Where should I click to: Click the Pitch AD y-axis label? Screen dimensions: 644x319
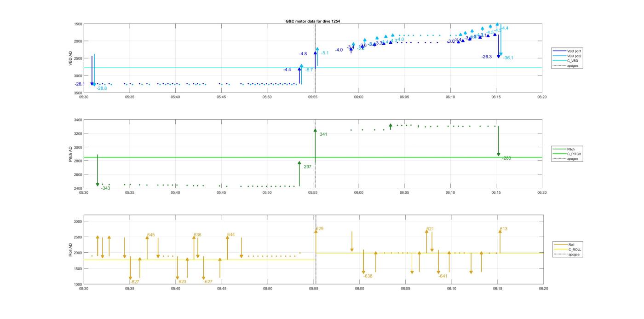71,154
